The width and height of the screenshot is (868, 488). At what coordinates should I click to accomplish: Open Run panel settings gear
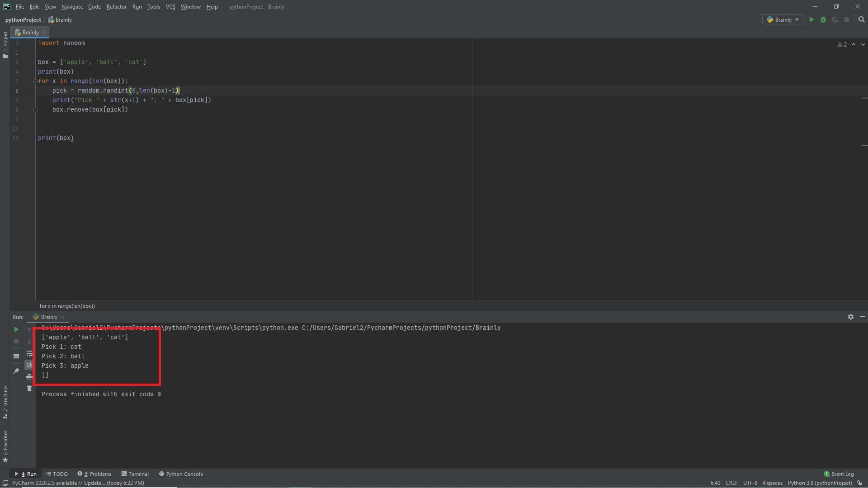coord(850,317)
